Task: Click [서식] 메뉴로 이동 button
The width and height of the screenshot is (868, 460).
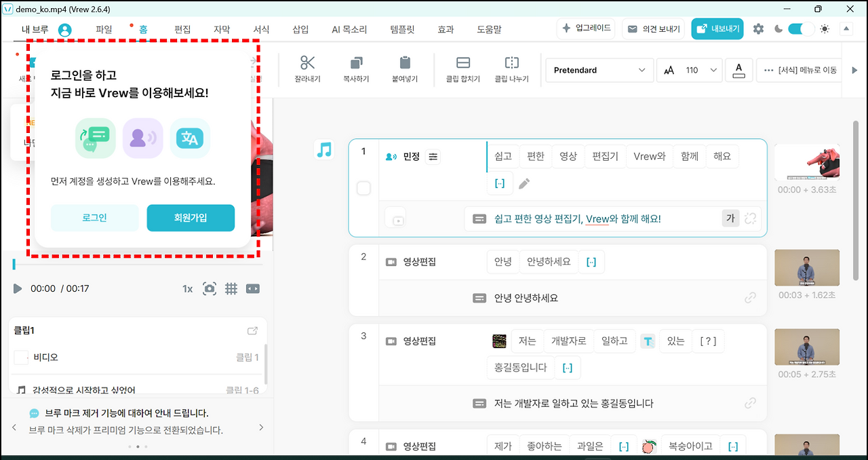Action: coord(800,70)
